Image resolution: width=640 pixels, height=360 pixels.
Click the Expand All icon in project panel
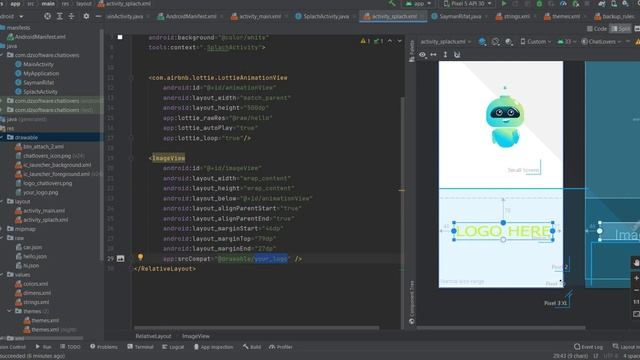60,16
